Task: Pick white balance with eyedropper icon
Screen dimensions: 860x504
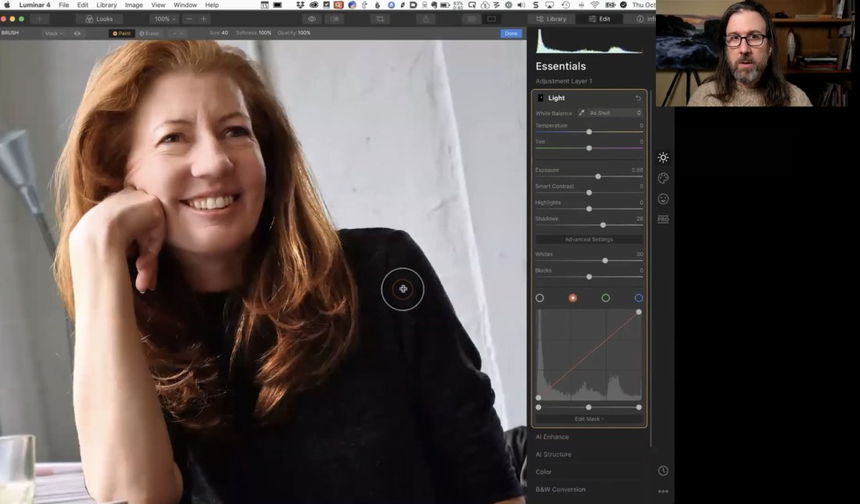Action: (x=581, y=113)
